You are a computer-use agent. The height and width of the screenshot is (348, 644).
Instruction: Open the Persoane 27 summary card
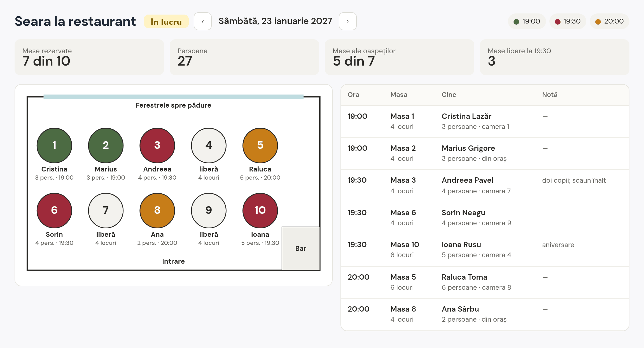coord(244,57)
